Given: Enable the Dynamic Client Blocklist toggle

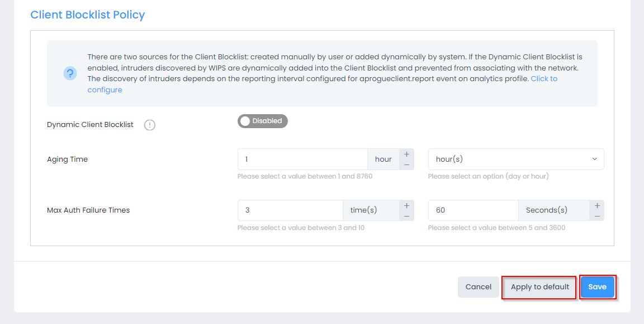Looking at the screenshot, I should click(262, 121).
